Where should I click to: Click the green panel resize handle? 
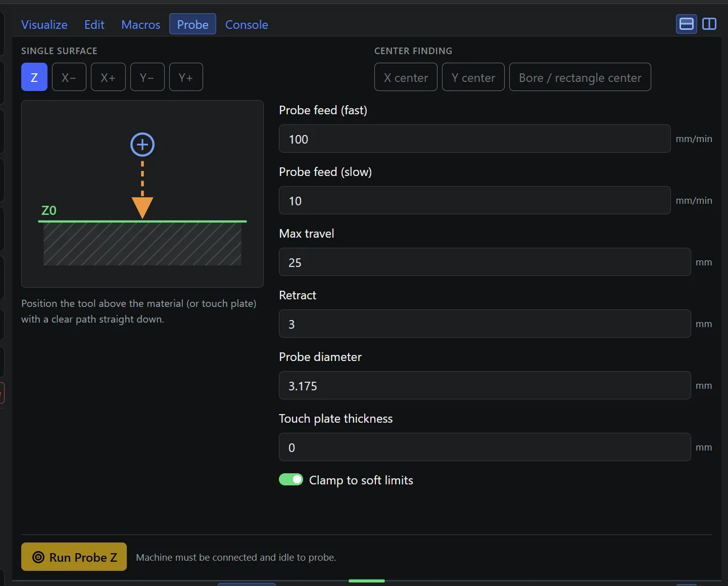[367, 581]
